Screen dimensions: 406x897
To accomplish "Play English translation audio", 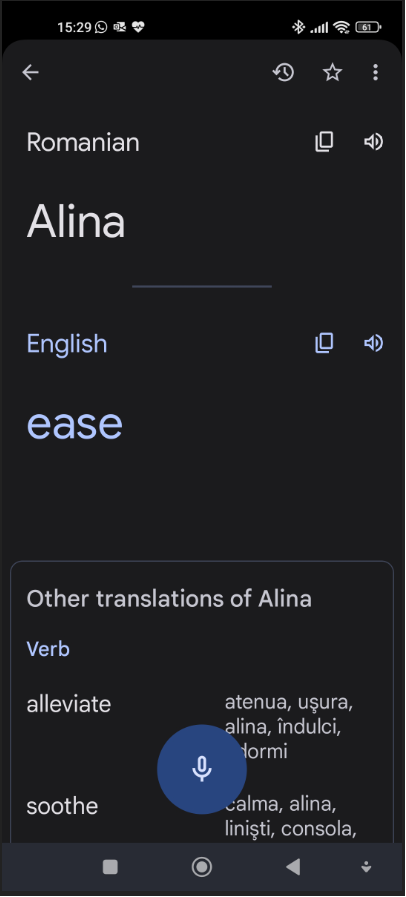I will [373, 343].
